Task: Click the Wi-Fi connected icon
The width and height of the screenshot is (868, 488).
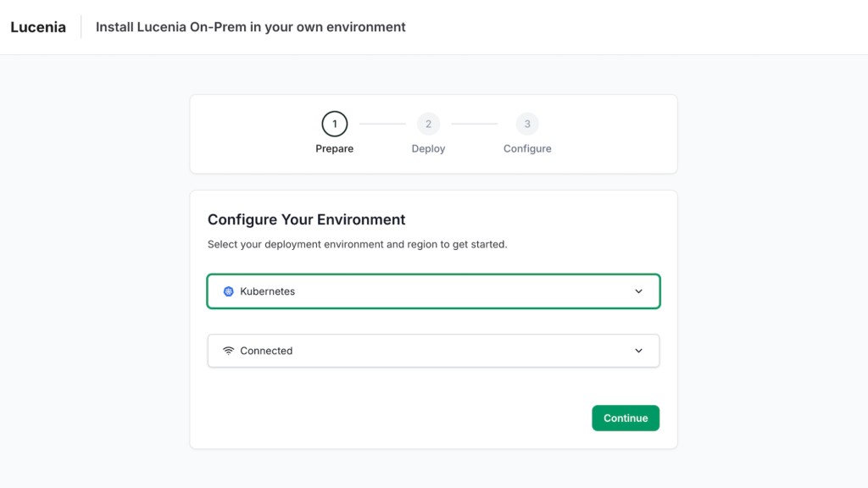Action: tap(228, 351)
